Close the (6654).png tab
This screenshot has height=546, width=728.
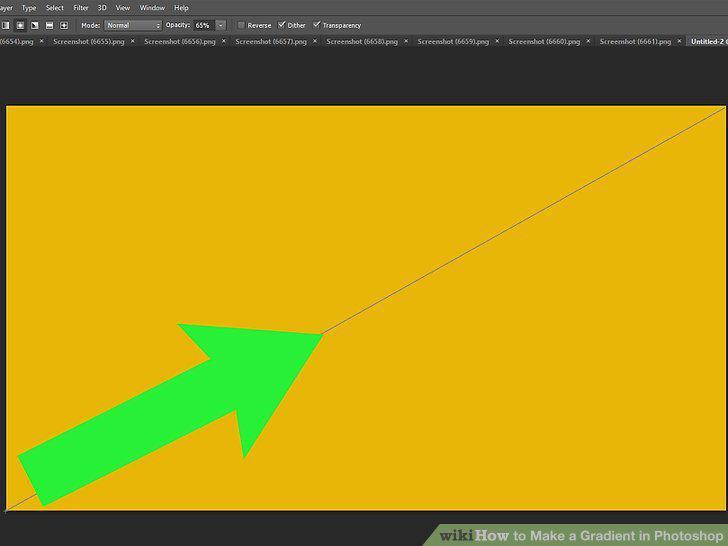41,41
